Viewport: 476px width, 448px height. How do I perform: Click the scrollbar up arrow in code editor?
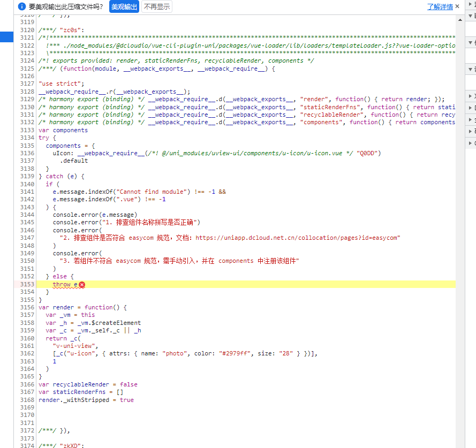coord(459,19)
